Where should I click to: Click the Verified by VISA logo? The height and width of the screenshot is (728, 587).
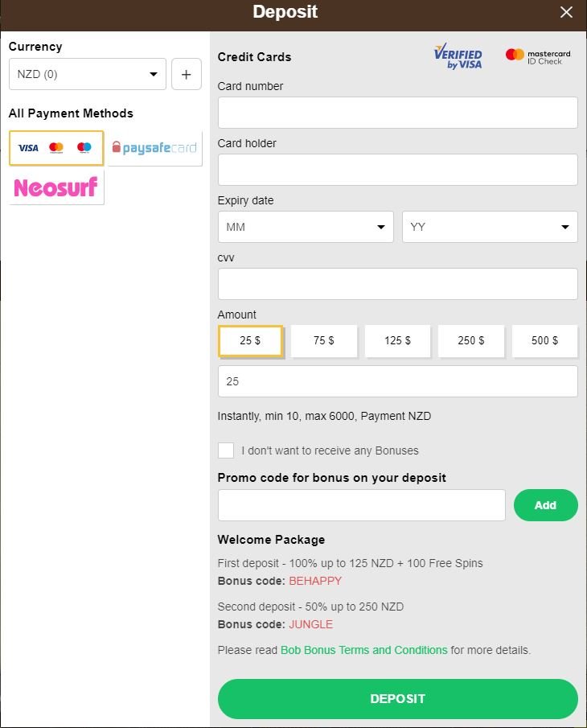458,56
